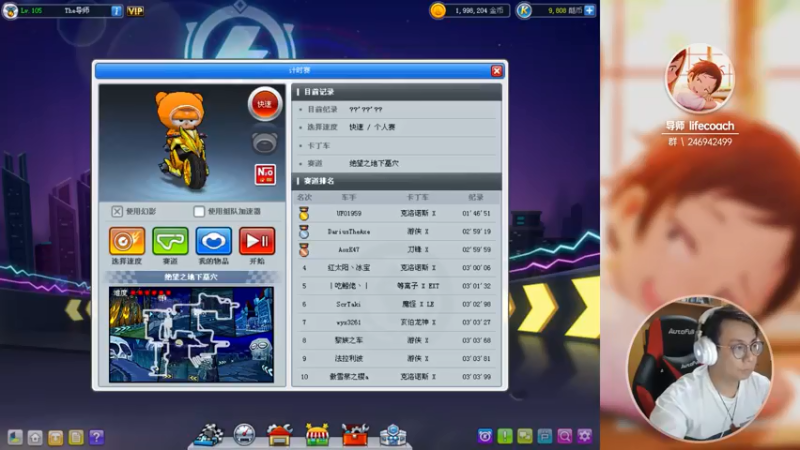The height and width of the screenshot is (450, 800).
Task: Click the gold coin icon
Action: [438, 10]
